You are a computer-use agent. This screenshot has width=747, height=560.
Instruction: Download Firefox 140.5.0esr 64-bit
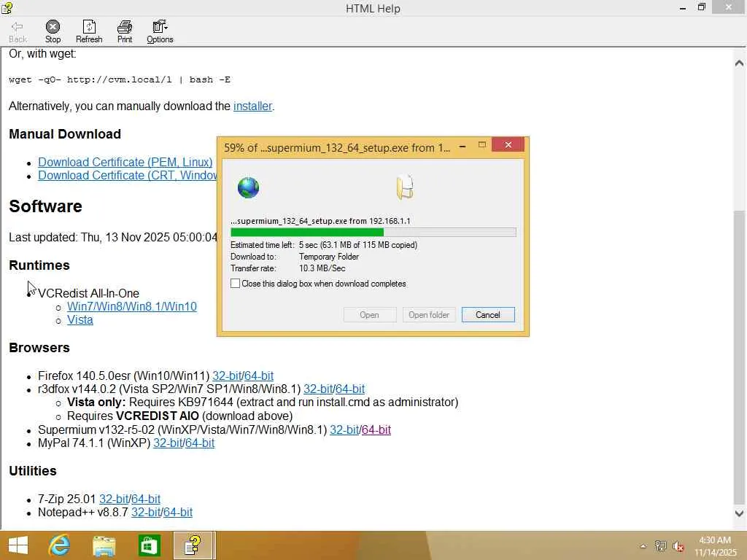click(259, 376)
